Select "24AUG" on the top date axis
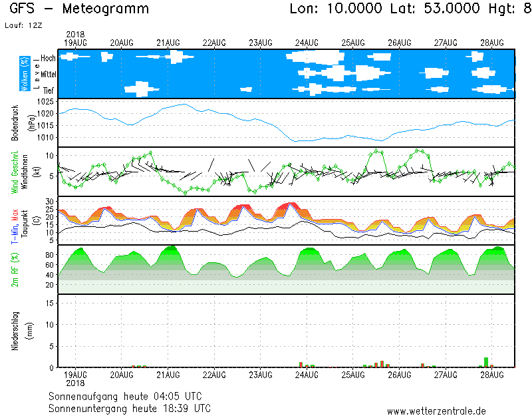The width and height of the screenshot is (532, 416). coord(307,43)
